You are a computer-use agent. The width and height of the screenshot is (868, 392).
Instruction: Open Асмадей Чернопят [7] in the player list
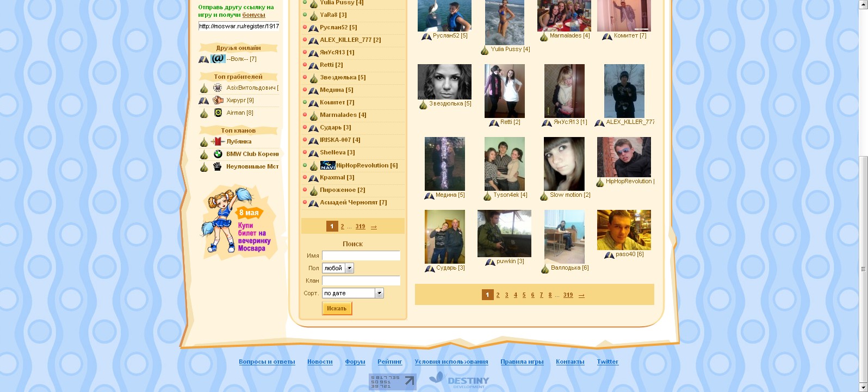[x=354, y=202]
